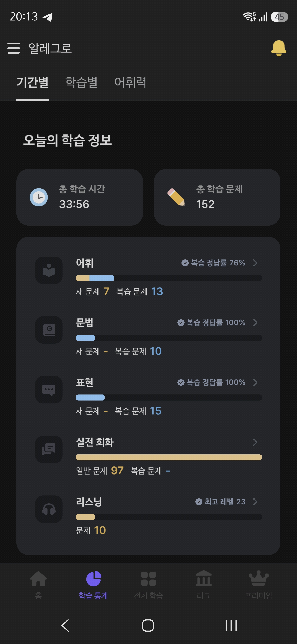The height and width of the screenshot is (644, 297).
Task: Open the 어휘 book icon
Action: click(49, 270)
